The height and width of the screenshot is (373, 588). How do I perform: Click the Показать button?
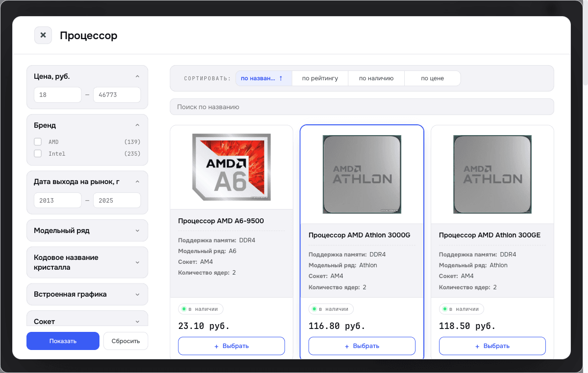click(x=63, y=341)
